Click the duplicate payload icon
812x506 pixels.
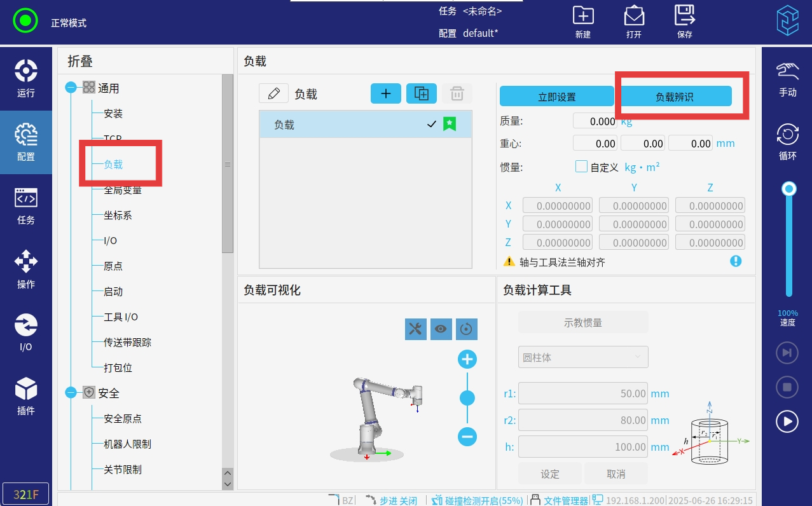(x=421, y=93)
